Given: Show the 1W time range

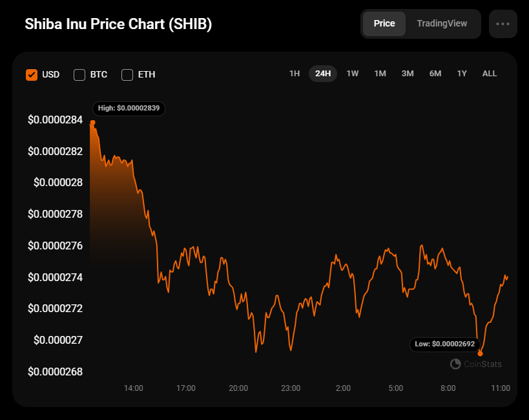Looking at the screenshot, I should coord(353,74).
